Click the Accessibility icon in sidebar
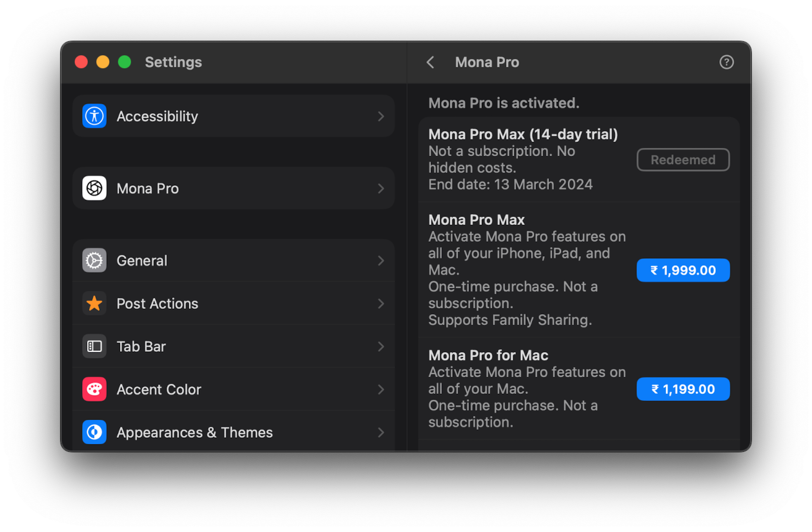 (94, 116)
